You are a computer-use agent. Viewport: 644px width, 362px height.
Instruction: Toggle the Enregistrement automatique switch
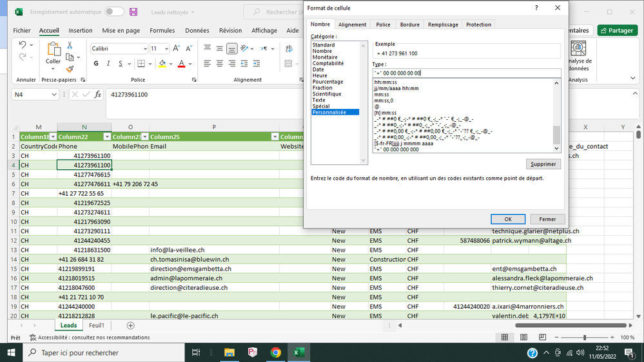[x=114, y=12]
